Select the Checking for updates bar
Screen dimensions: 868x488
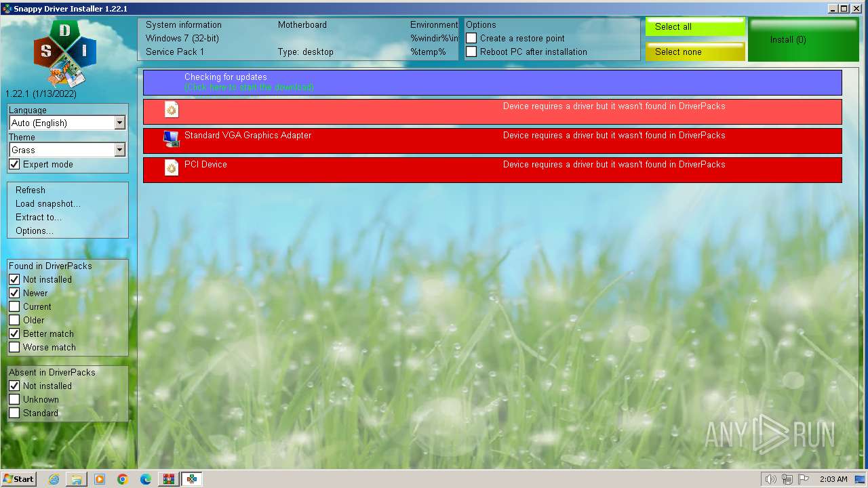pyautogui.click(x=492, y=83)
